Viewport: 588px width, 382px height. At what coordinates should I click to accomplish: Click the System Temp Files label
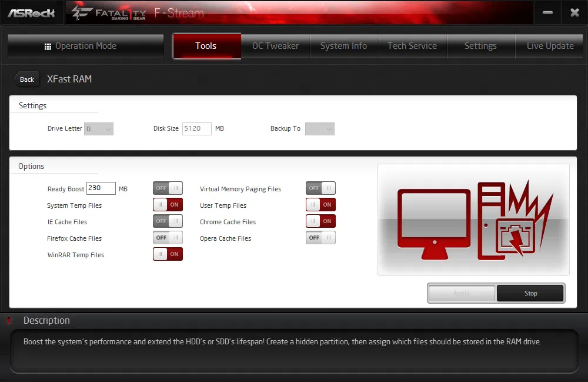(74, 205)
